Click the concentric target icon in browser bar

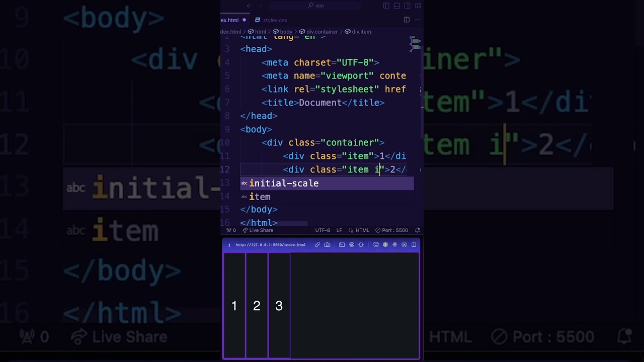pos(404,245)
